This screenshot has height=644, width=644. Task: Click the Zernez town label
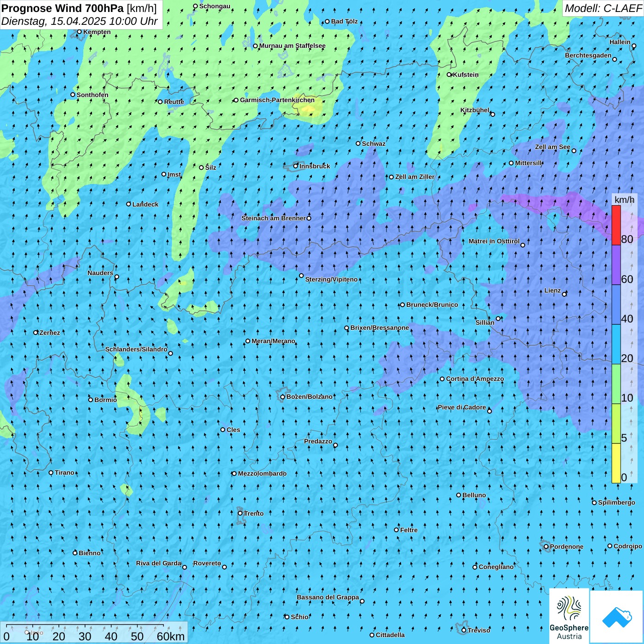[50, 333]
